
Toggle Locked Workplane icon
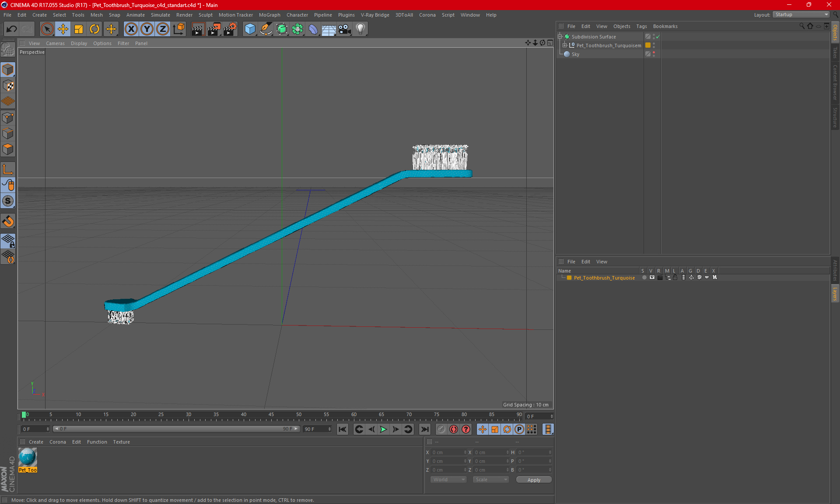pyautogui.click(x=8, y=241)
